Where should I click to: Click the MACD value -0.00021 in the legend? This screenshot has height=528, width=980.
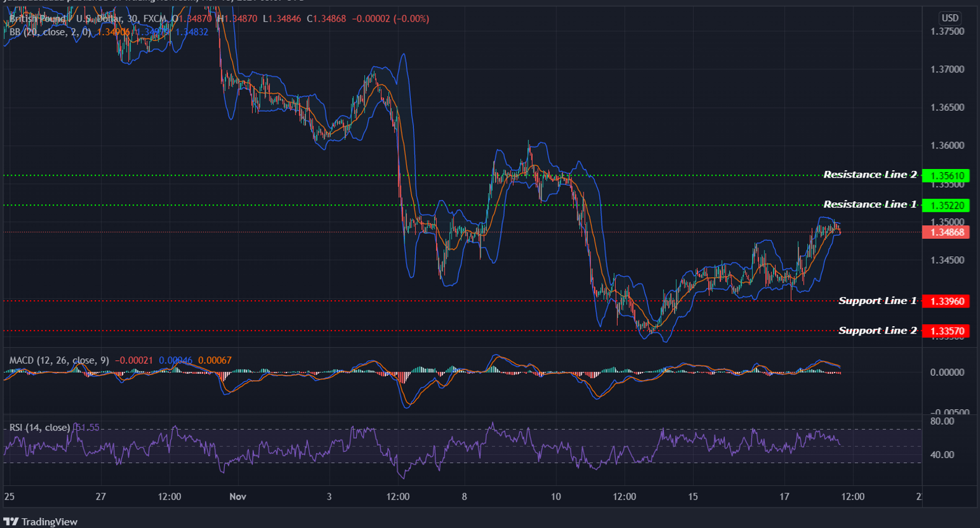(134, 360)
